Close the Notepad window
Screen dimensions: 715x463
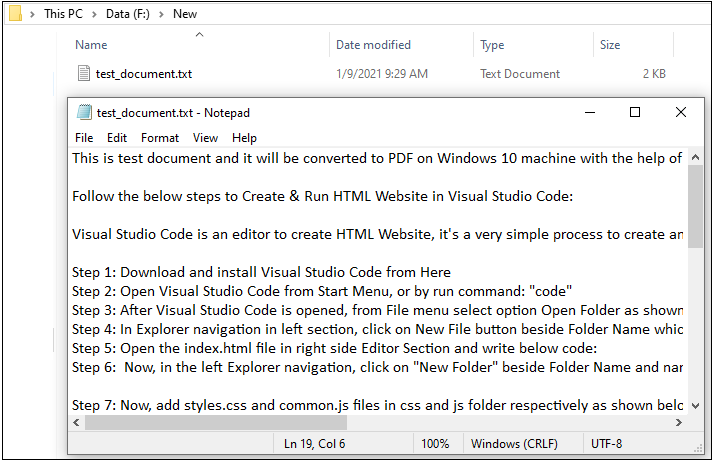pos(680,112)
